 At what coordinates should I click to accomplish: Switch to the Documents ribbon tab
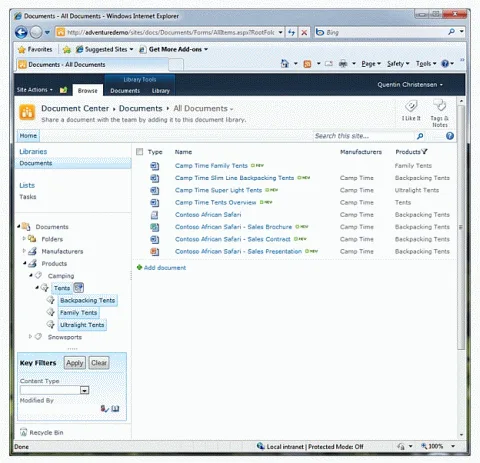pos(125,91)
